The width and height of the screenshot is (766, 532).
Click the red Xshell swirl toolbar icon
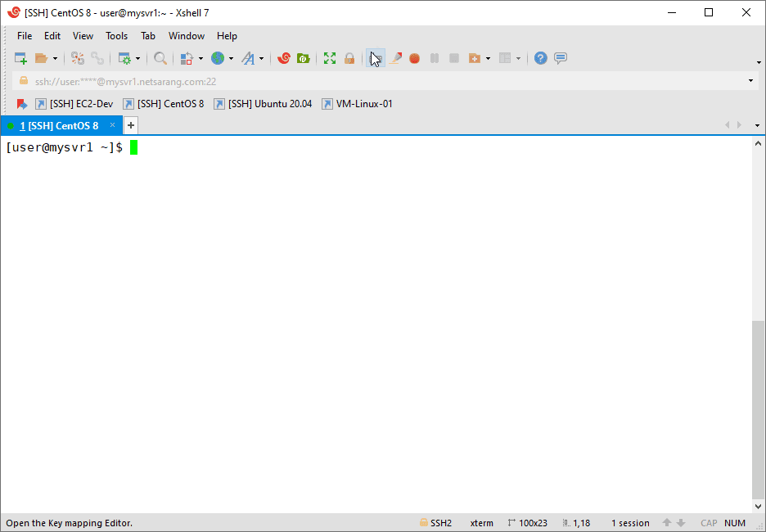click(x=284, y=59)
